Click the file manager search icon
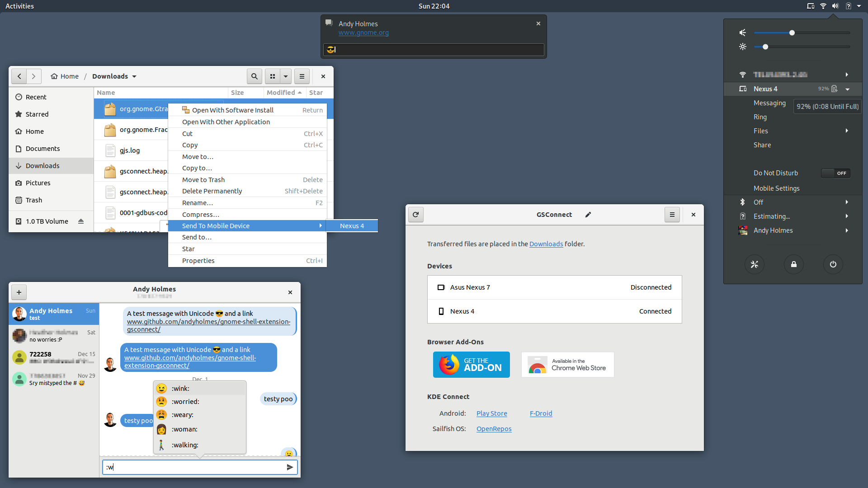The height and width of the screenshot is (488, 868). 254,75
